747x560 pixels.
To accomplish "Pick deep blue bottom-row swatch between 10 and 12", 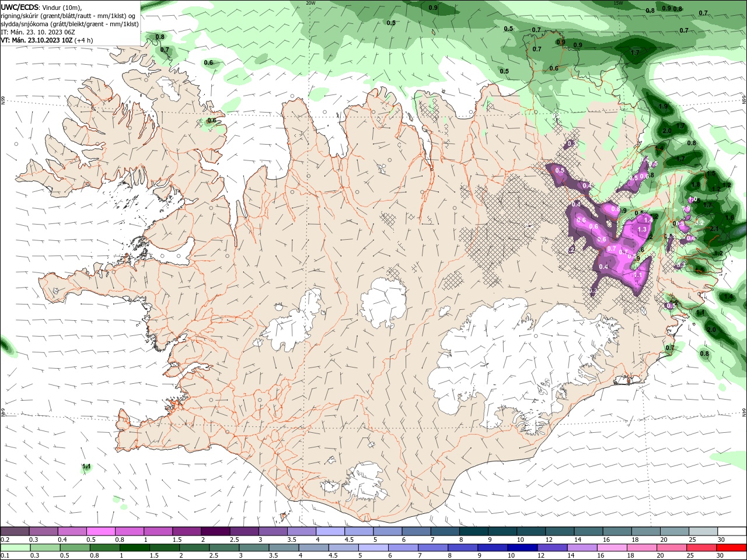I will [x=522, y=548].
